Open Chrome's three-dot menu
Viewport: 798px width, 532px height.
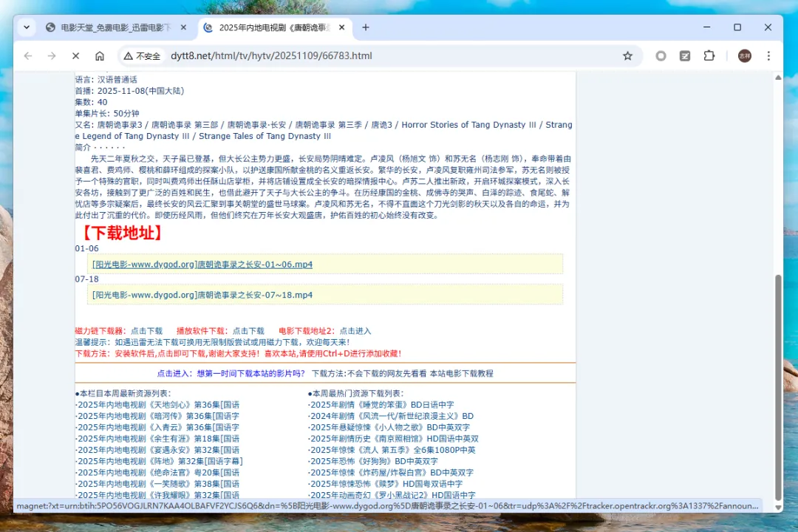[768, 56]
